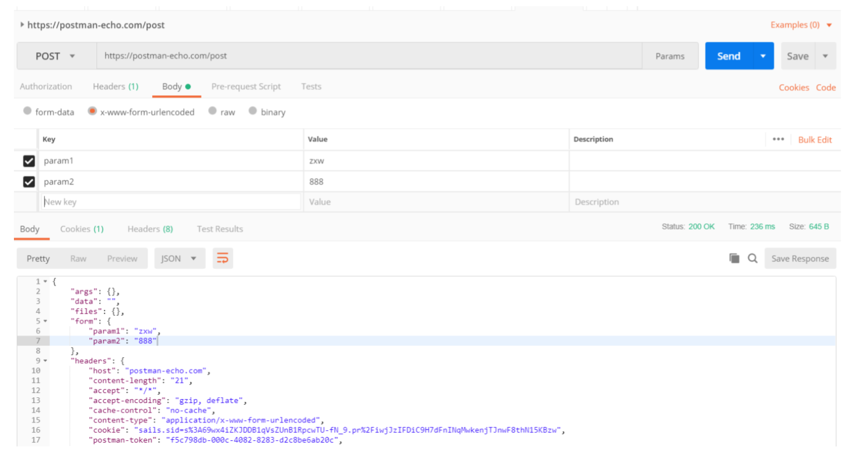Uncheck the param2 row checkbox

tap(29, 182)
